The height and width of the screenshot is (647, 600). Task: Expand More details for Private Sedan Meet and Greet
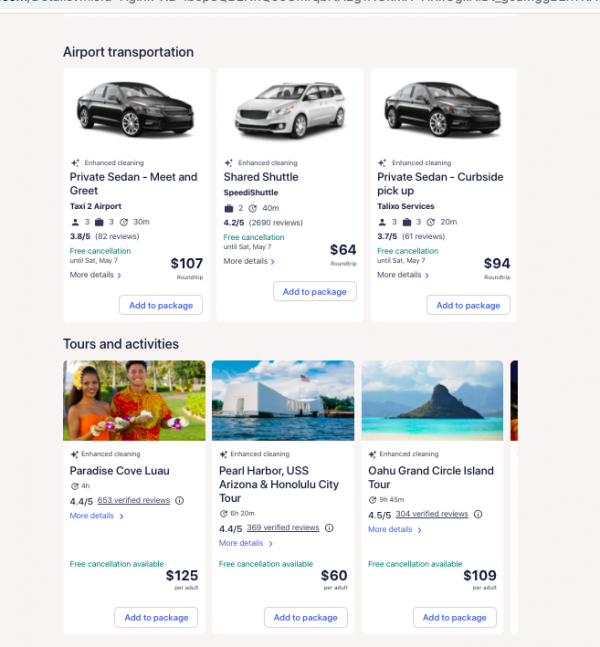point(96,275)
